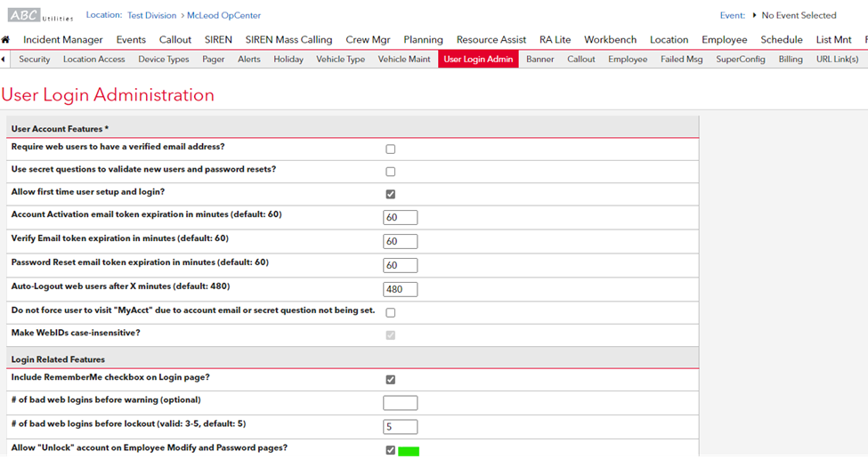
Task: Open Workbench menu
Action: pos(611,40)
